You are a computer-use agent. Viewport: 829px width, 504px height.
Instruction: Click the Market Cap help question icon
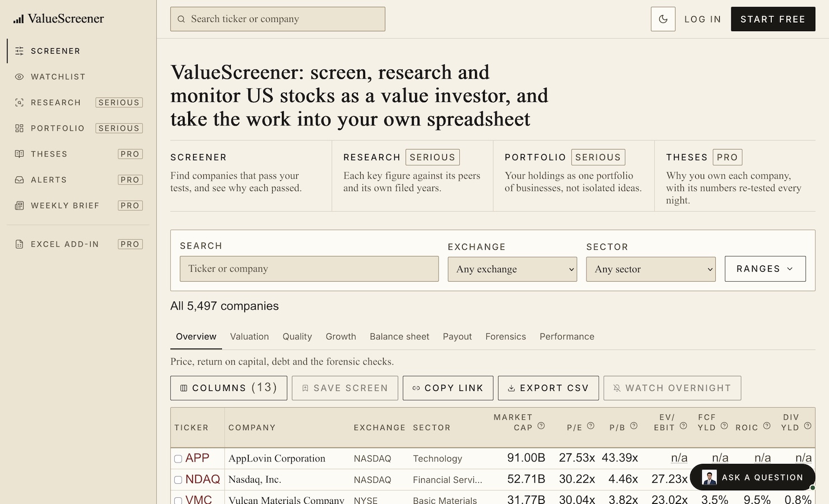coord(541,426)
